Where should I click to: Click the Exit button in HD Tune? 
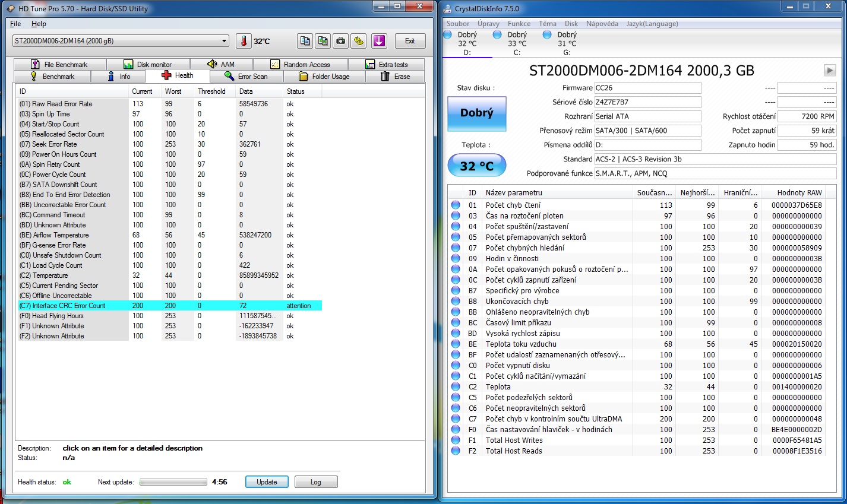pos(410,41)
